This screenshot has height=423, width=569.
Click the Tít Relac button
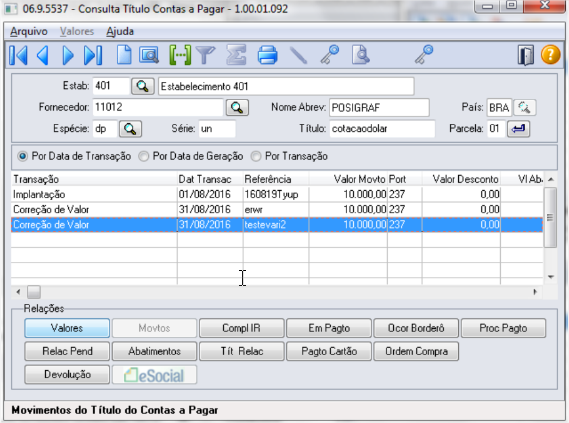click(x=242, y=352)
